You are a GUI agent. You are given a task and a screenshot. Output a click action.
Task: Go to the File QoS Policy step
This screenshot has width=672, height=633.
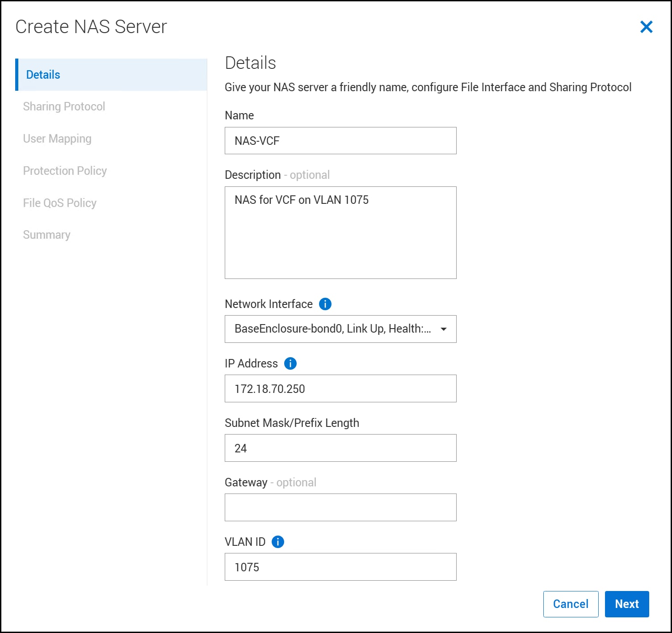pos(60,203)
